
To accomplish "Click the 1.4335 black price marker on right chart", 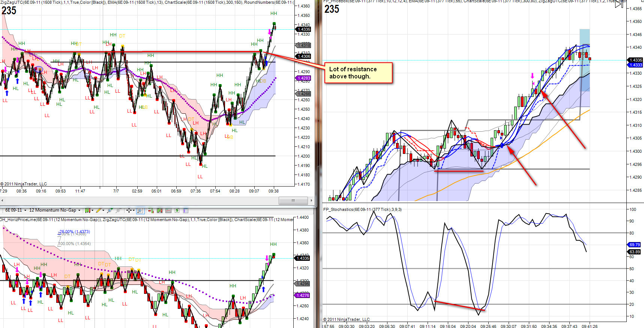I will pos(635,60).
